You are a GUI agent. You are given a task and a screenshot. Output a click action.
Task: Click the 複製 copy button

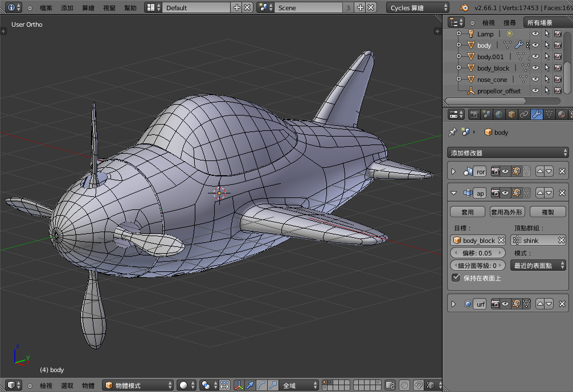[x=547, y=212]
